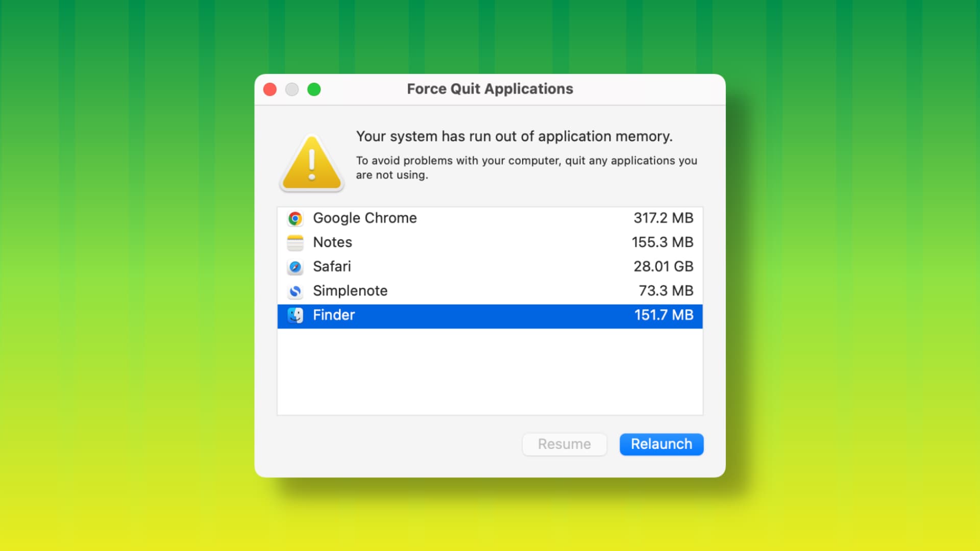980x551 pixels.
Task: Select Notes in the application list
Action: click(x=490, y=242)
